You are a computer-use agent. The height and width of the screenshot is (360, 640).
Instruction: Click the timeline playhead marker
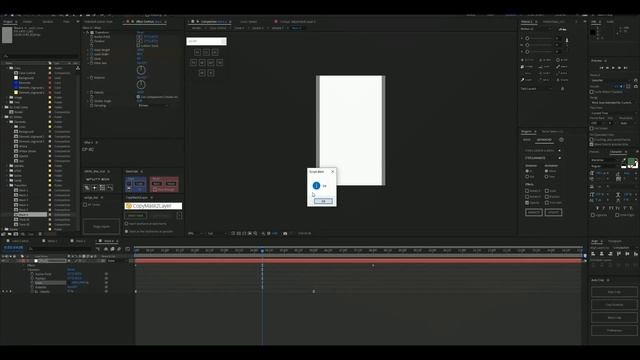coord(262,250)
